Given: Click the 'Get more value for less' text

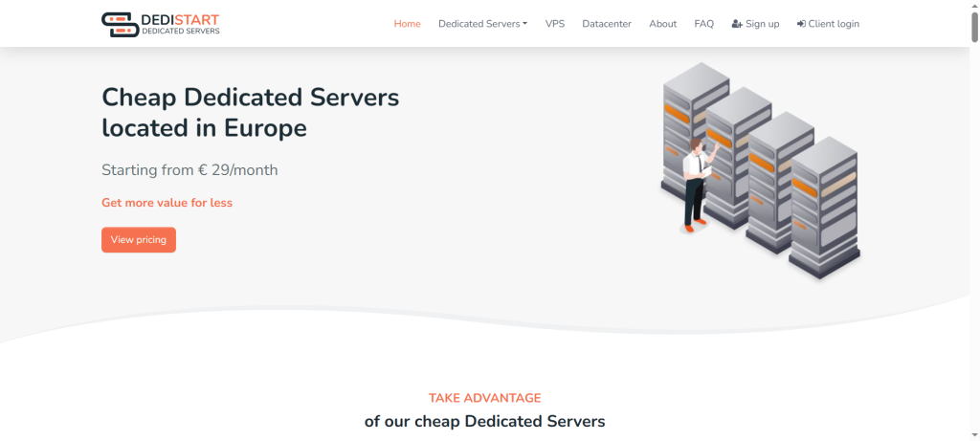Looking at the screenshot, I should [167, 203].
